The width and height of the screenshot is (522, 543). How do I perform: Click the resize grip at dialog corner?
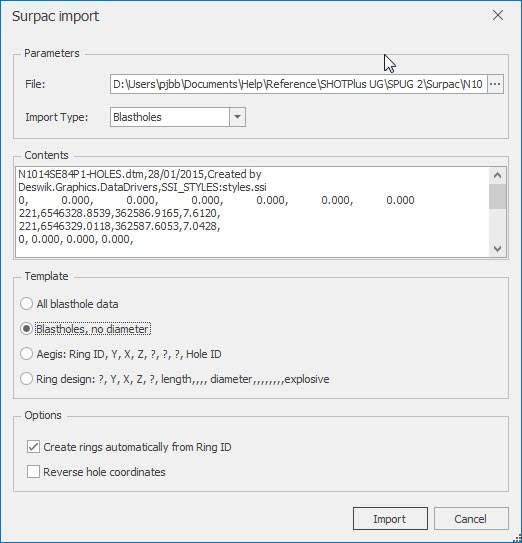[x=517, y=538]
